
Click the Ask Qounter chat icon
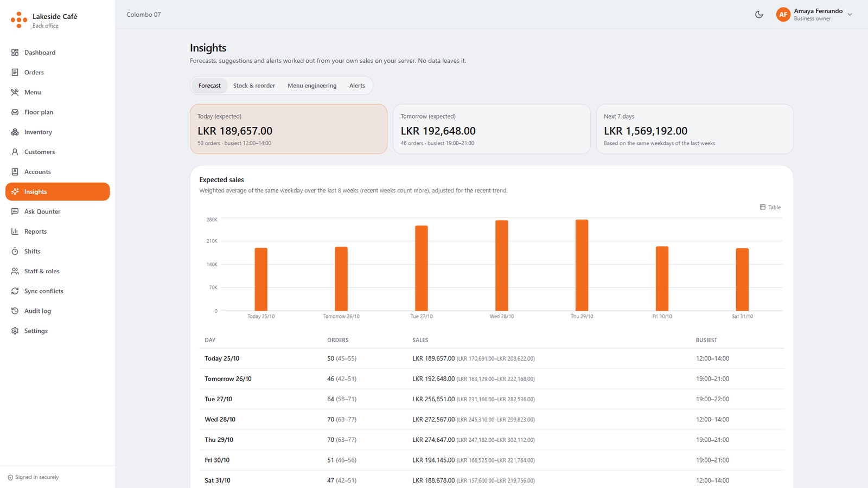pos(15,211)
